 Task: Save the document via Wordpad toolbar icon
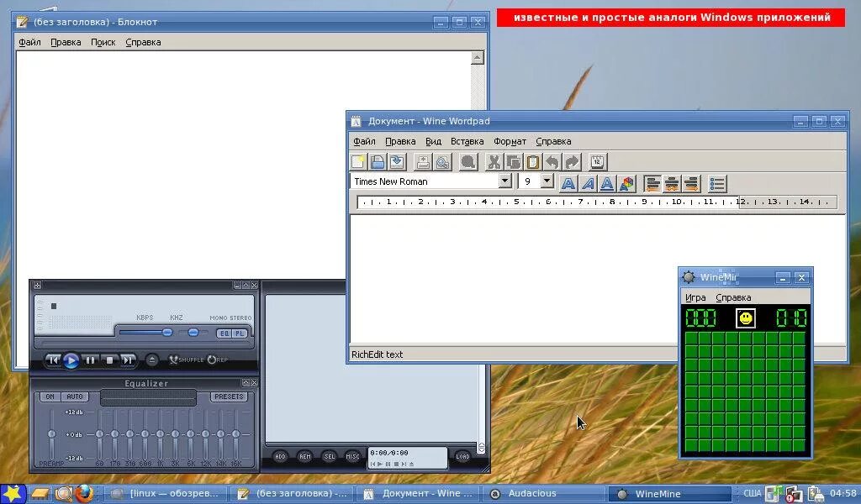[397, 162]
